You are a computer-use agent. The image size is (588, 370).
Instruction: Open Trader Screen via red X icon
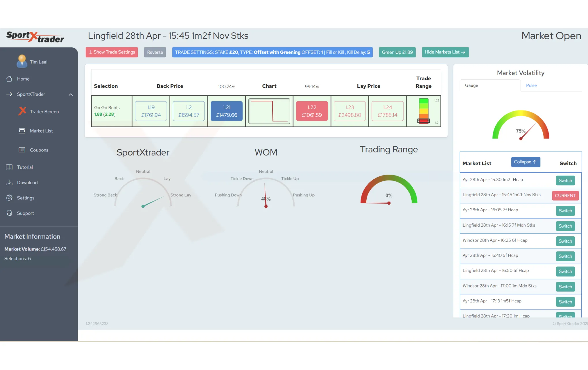(x=22, y=111)
